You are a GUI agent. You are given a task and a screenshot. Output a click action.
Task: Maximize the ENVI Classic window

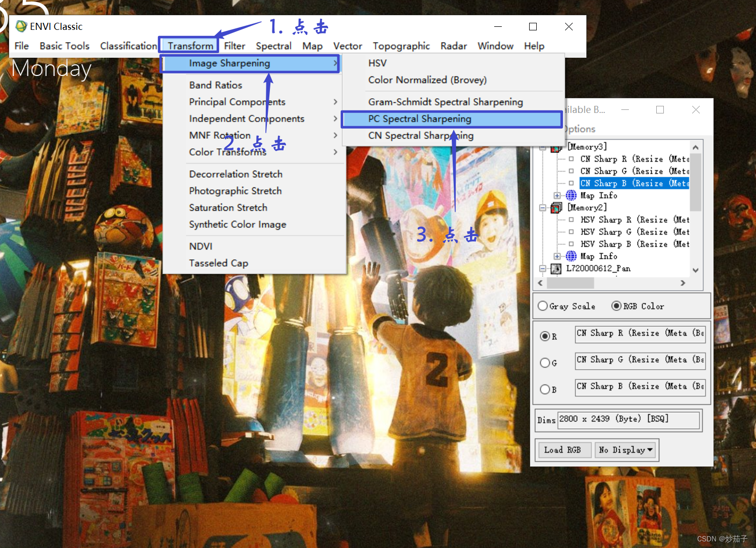[x=533, y=26]
